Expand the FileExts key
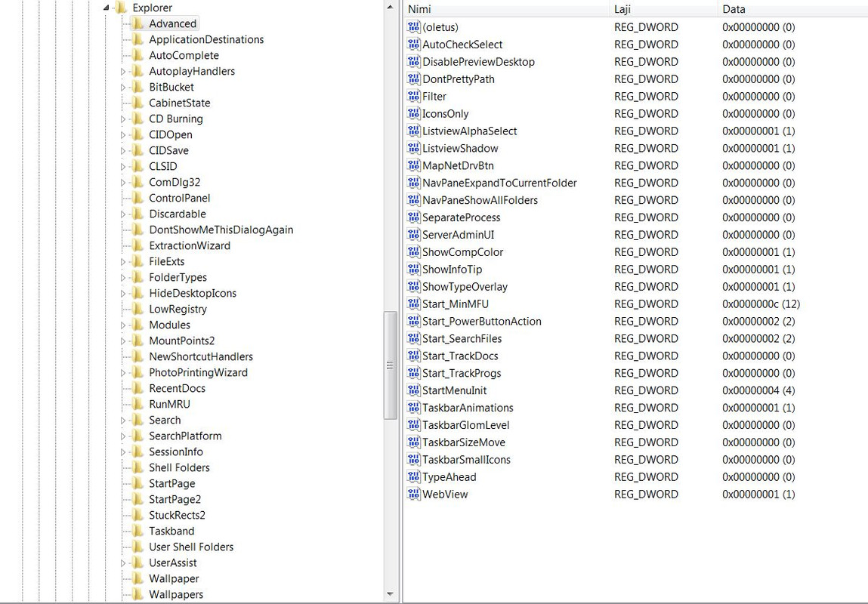Screen dimensions: 868x604 point(123,262)
